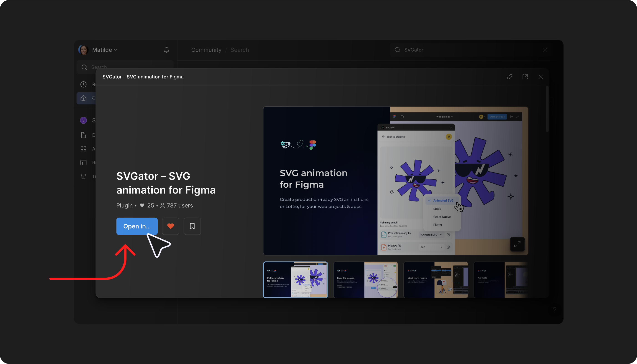Open plugin page in new window icon
The height and width of the screenshot is (364, 637).
[x=525, y=77]
